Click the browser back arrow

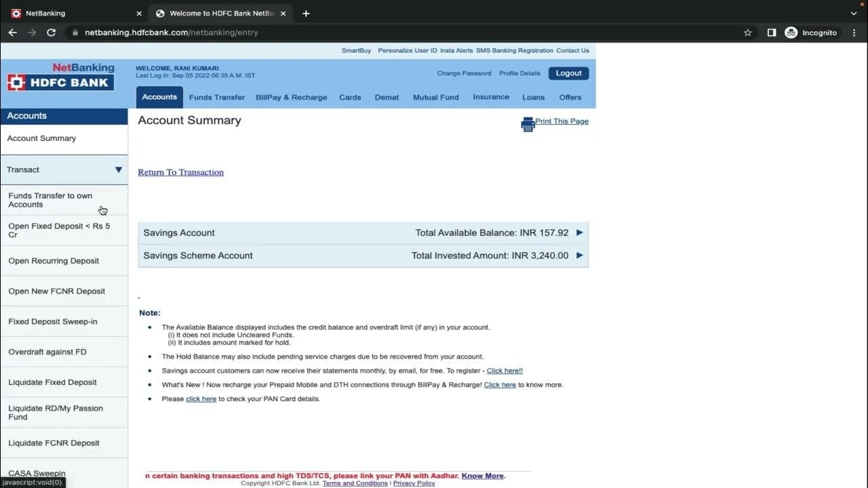coord(12,33)
